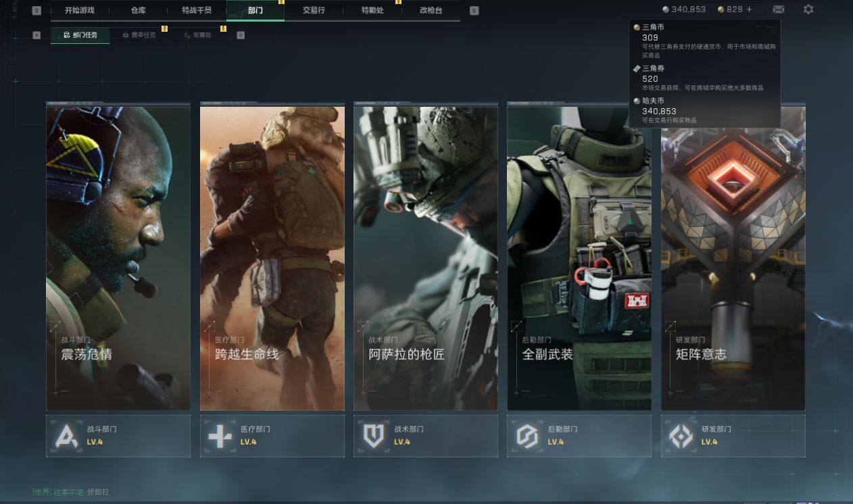Click the 特勤处 tab notification badge

(x=398, y=2)
